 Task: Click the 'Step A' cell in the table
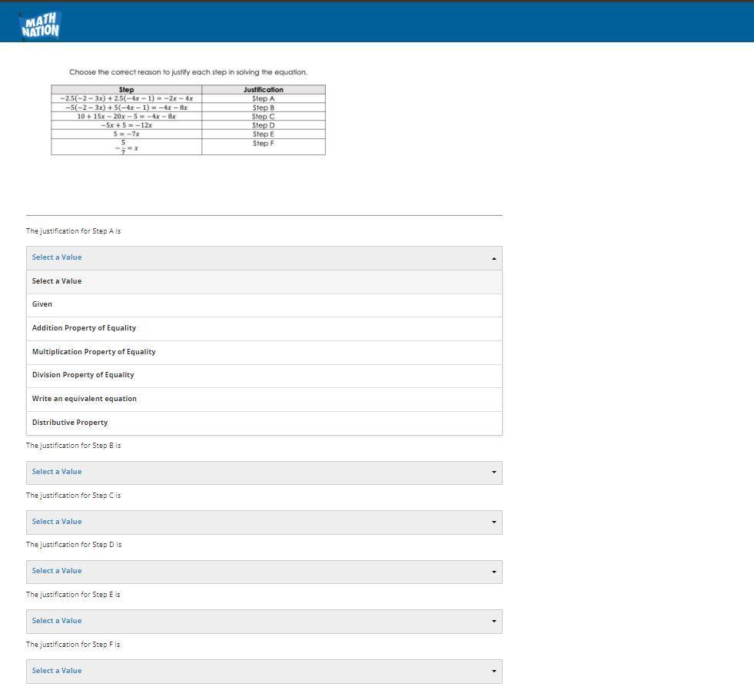[264, 98]
